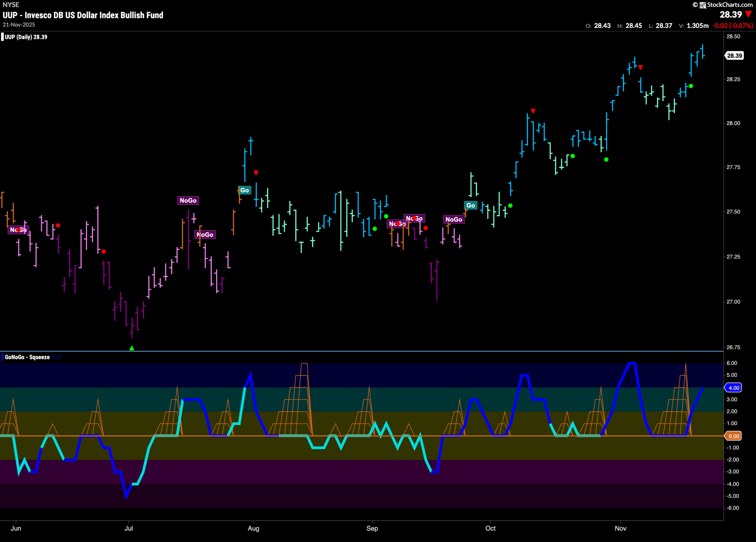Click the red down-triangle in early November

[640, 68]
